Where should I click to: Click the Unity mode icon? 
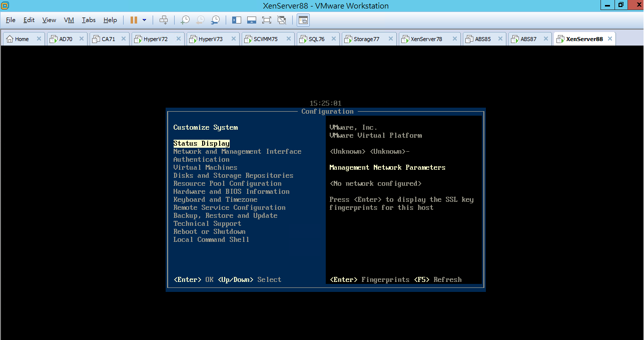282,20
